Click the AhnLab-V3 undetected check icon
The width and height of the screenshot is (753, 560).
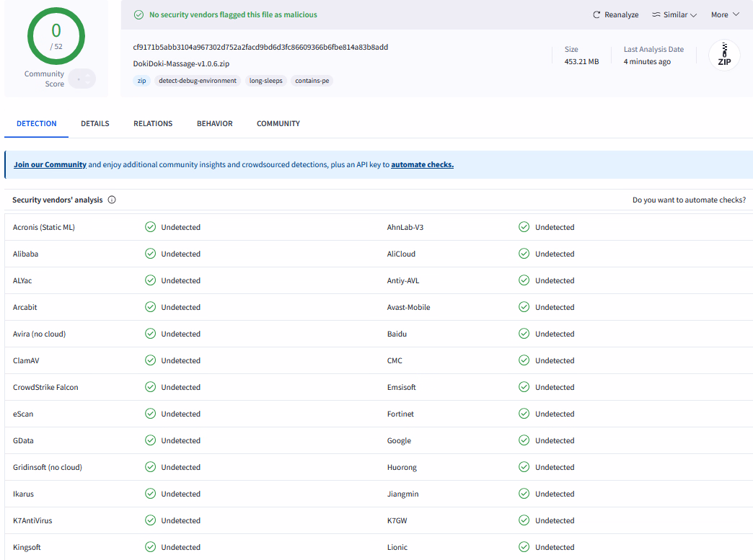(524, 227)
